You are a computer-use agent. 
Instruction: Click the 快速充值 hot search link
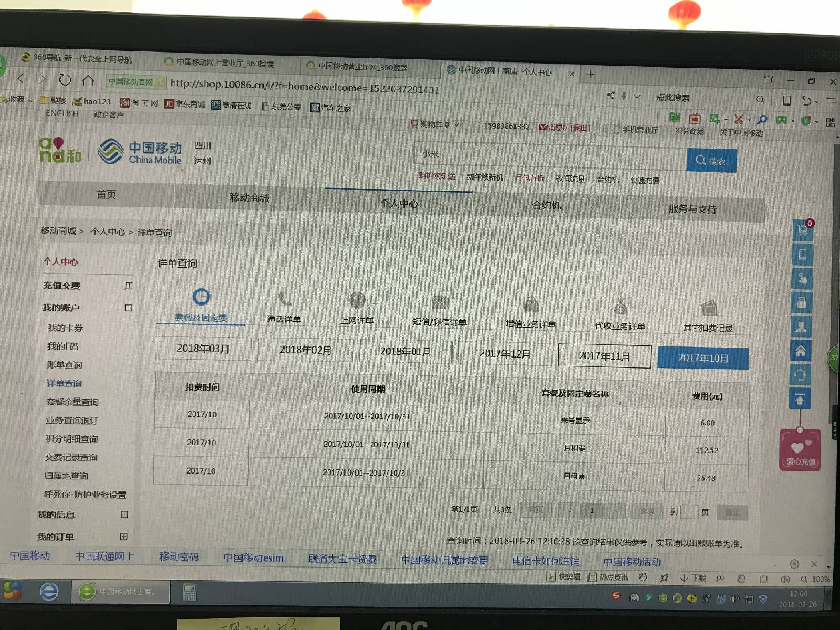click(645, 180)
